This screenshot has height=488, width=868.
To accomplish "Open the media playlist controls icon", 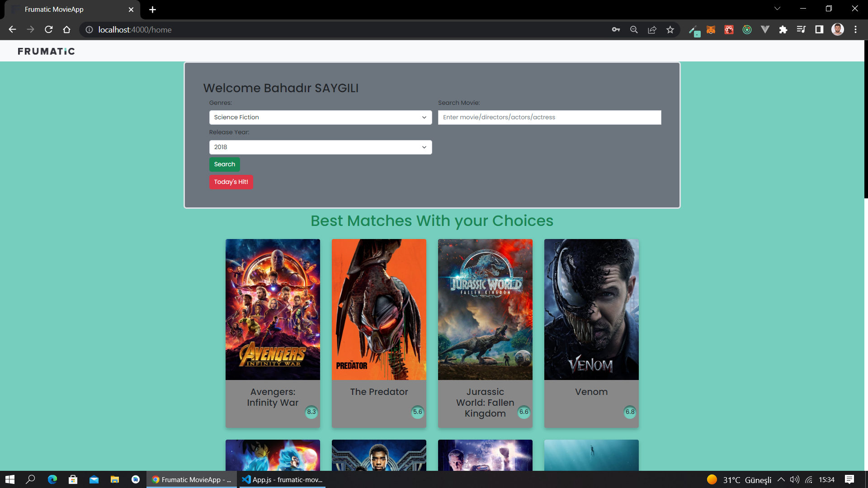I will [x=801, y=29].
